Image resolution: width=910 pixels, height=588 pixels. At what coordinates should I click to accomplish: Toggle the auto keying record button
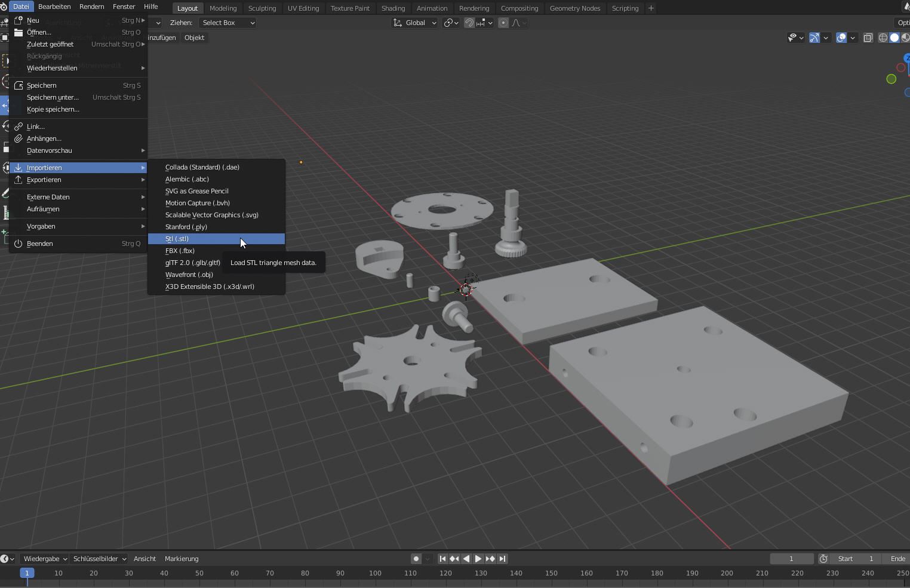coord(416,559)
